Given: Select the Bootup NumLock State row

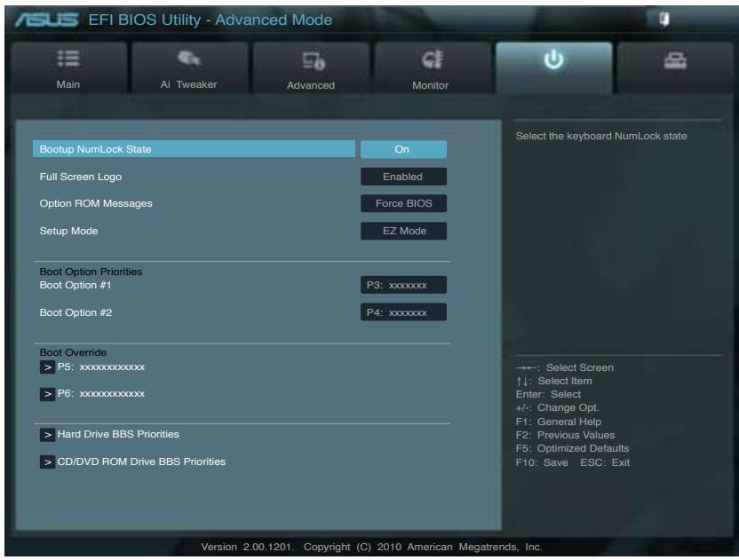Looking at the screenshot, I should (x=194, y=149).
